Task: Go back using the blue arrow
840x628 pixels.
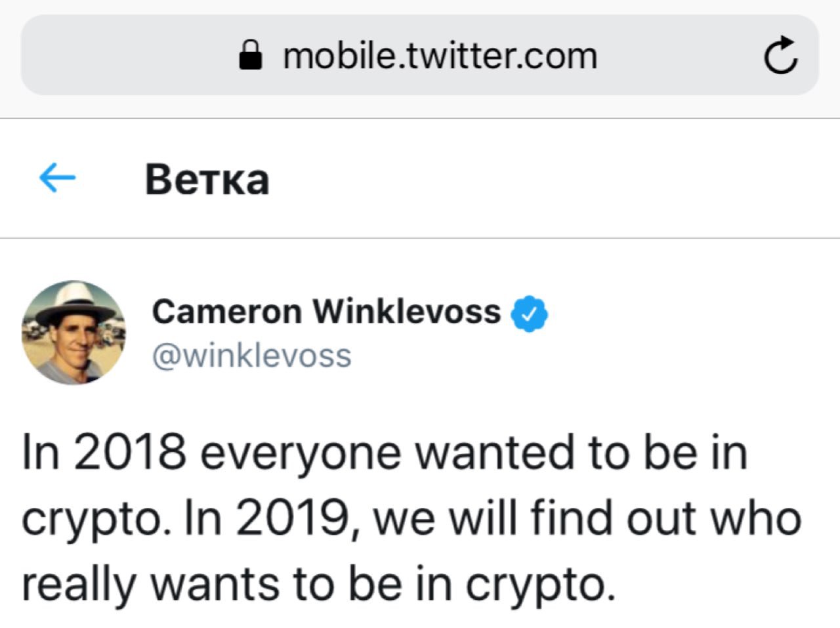Action: coord(57,178)
